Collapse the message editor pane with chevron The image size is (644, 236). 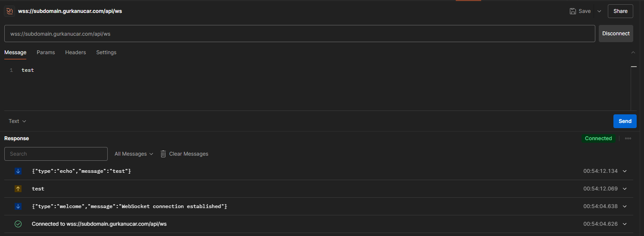click(x=633, y=52)
